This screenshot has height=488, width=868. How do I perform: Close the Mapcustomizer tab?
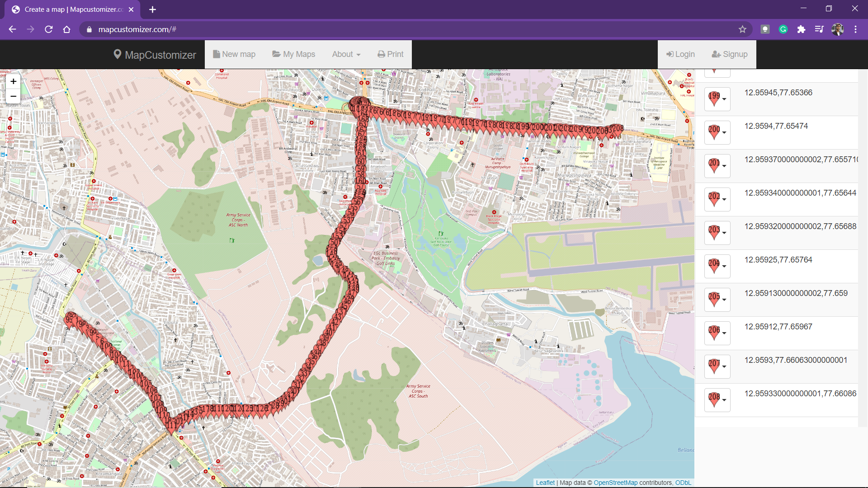(x=131, y=9)
